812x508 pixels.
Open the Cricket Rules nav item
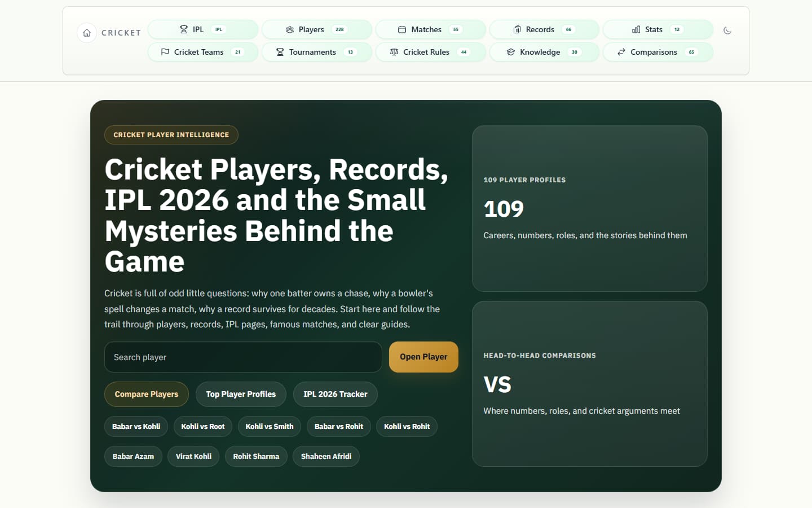coord(431,52)
